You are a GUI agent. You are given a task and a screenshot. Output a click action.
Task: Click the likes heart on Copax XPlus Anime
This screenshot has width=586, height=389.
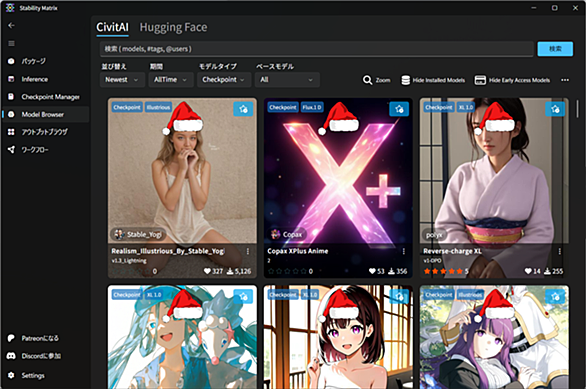[372, 271]
